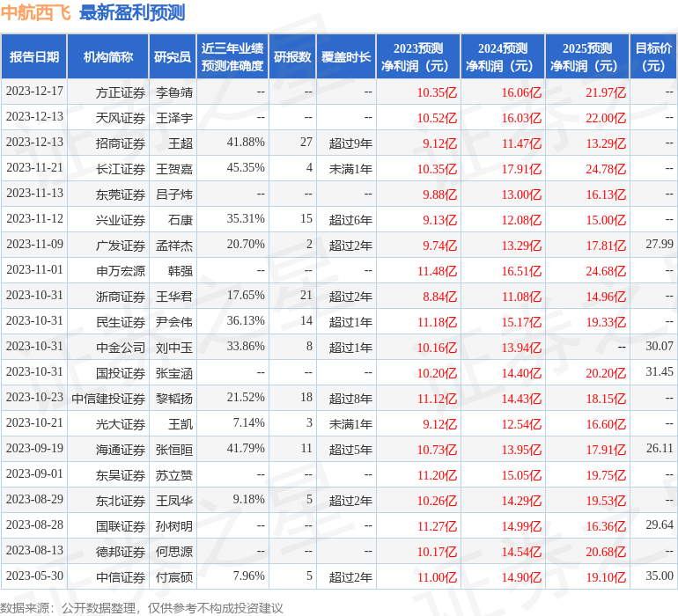
Task: Click the 2023 forecast 8.84亿
Action: tap(439, 297)
